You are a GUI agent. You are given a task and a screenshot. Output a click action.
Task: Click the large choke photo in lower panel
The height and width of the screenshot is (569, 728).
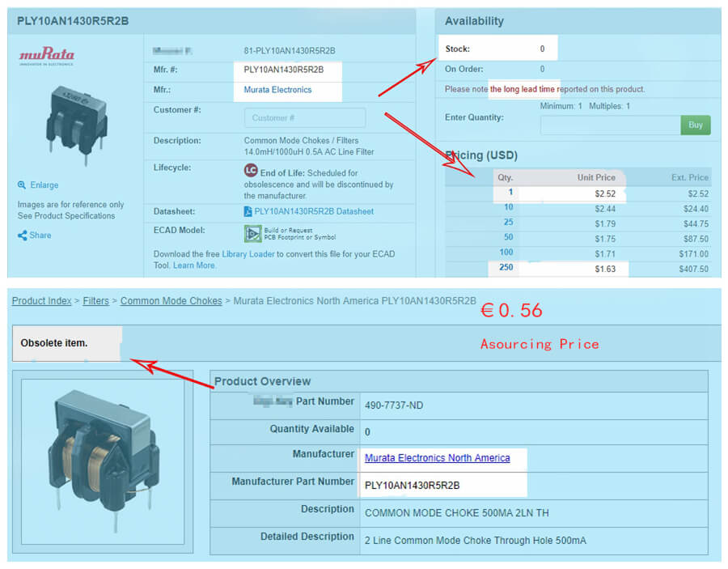point(103,461)
